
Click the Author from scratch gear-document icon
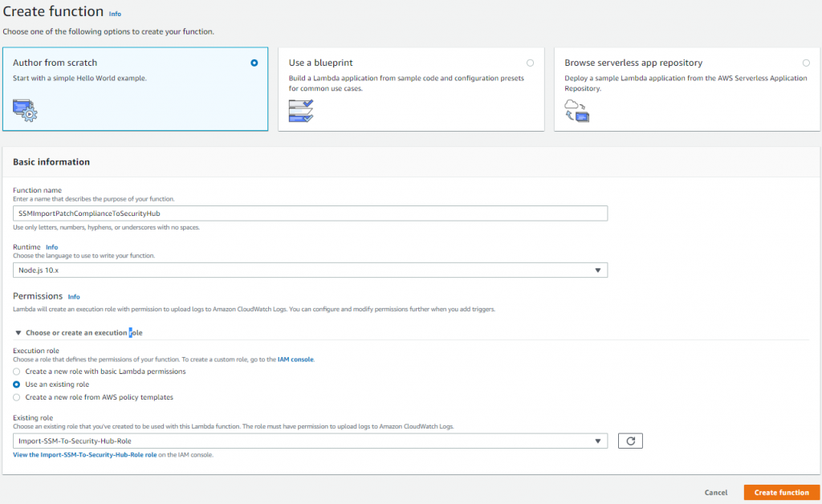tap(24, 109)
